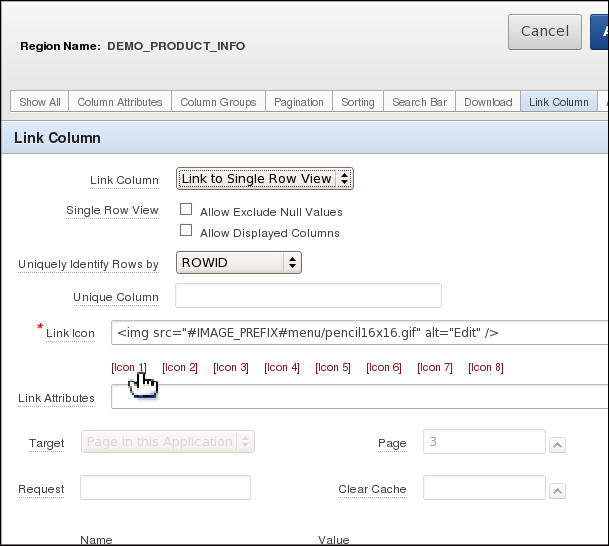Switch to the Column Attributes tab
609x546 pixels.
tap(120, 102)
